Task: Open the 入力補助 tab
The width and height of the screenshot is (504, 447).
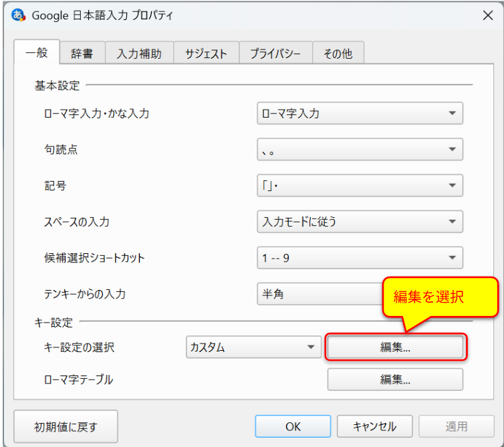Action: pyautogui.click(x=139, y=53)
